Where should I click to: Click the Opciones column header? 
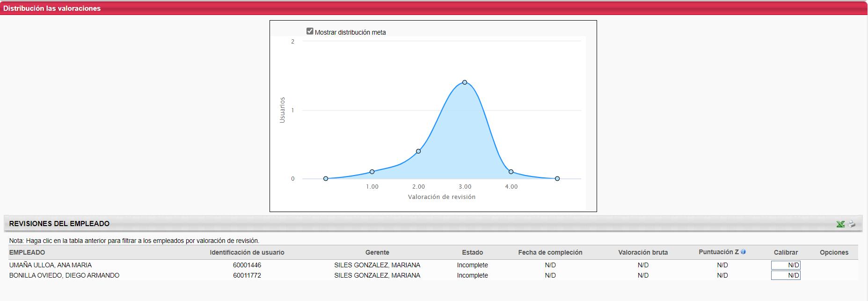pos(834,252)
